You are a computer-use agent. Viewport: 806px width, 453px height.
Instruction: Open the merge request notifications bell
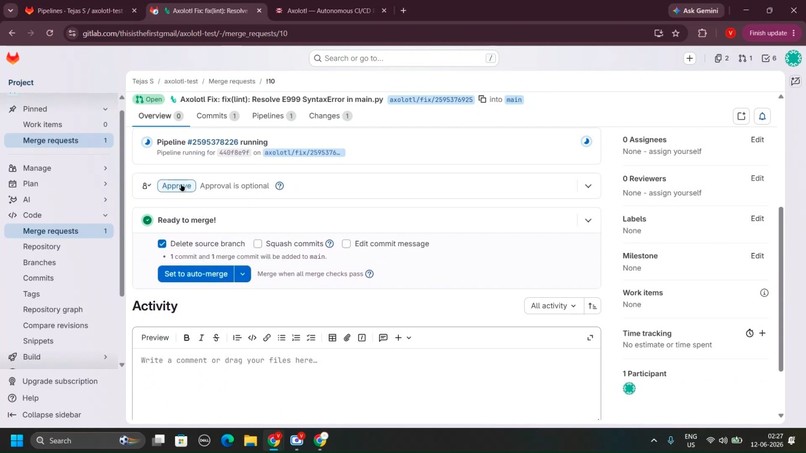coord(762,116)
